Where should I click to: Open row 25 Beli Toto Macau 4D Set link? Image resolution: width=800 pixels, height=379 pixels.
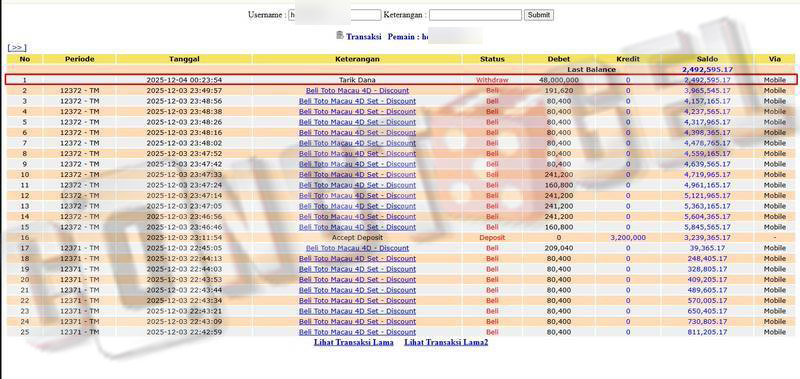[x=357, y=332]
